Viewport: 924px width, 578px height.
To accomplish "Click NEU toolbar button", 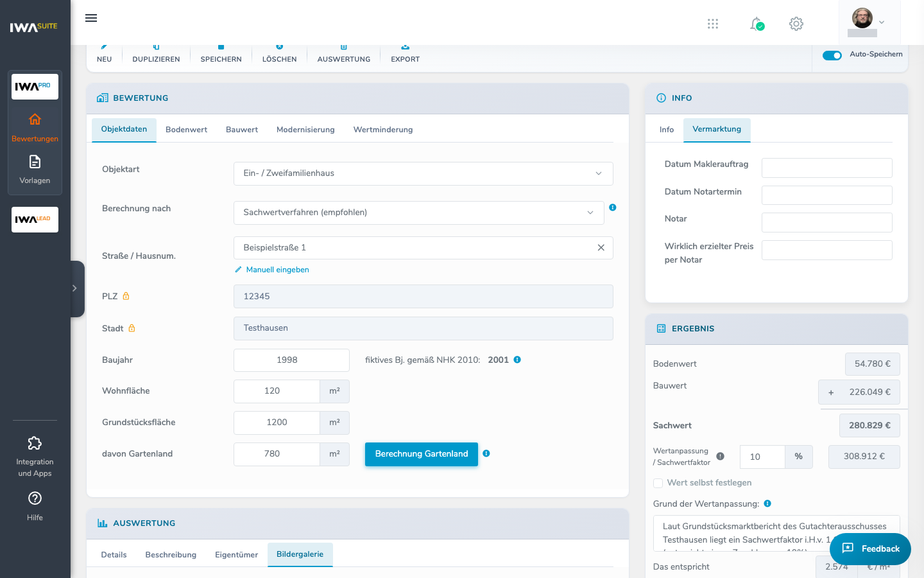I will (105, 55).
